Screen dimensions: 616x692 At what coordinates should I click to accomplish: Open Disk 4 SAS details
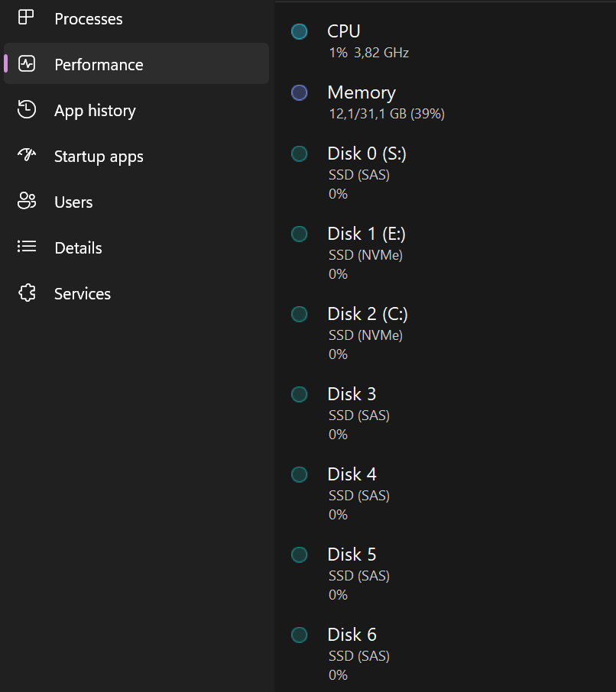tap(352, 475)
